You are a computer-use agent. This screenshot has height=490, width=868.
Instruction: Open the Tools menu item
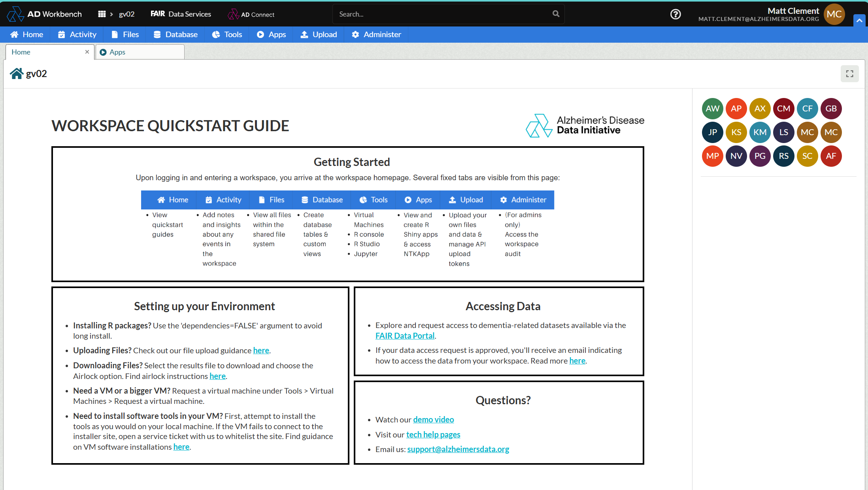click(227, 35)
